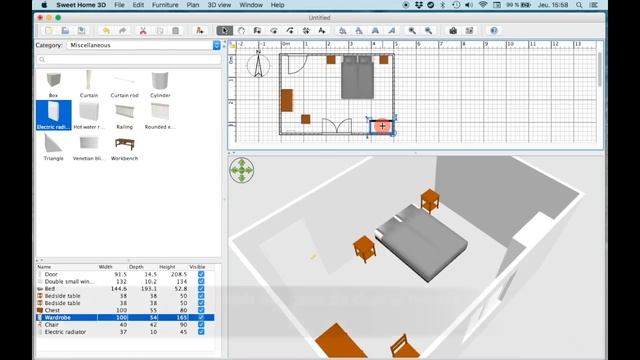Activate the Create rooms tool
The image size is (640, 360).
pyautogui.click(x=273, y=31)
